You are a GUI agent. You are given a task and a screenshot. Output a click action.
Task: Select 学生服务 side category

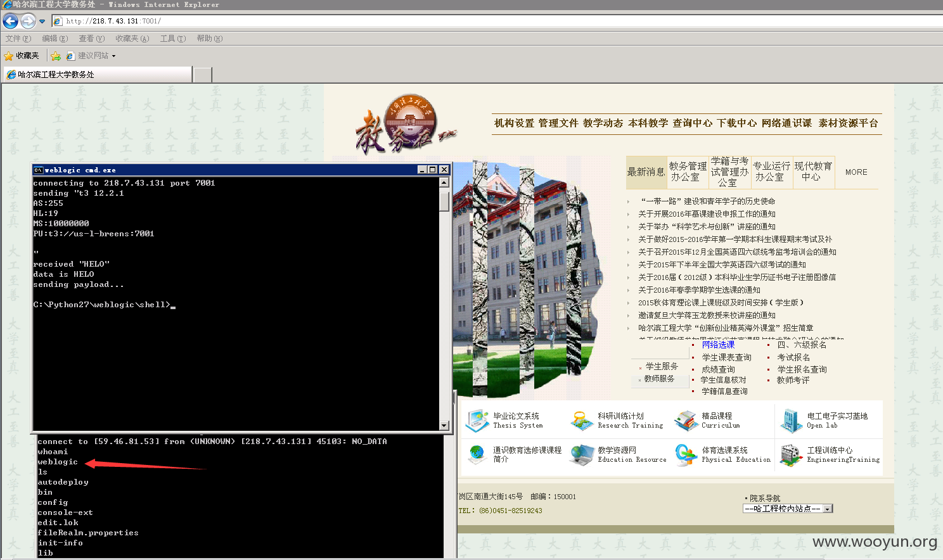click(x=662, y=367)
